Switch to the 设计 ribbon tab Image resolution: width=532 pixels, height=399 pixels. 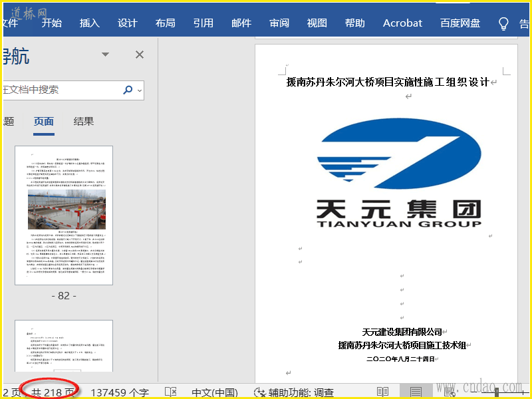point(128,23)
